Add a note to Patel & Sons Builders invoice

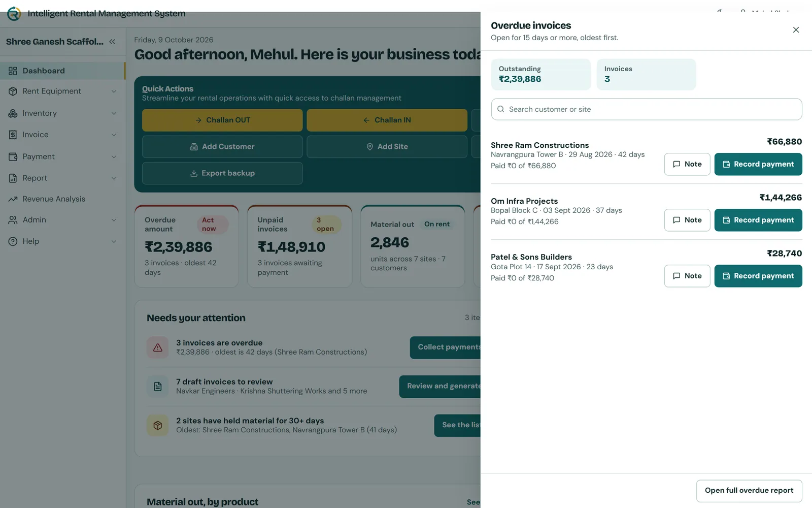(x=687, y=276)
